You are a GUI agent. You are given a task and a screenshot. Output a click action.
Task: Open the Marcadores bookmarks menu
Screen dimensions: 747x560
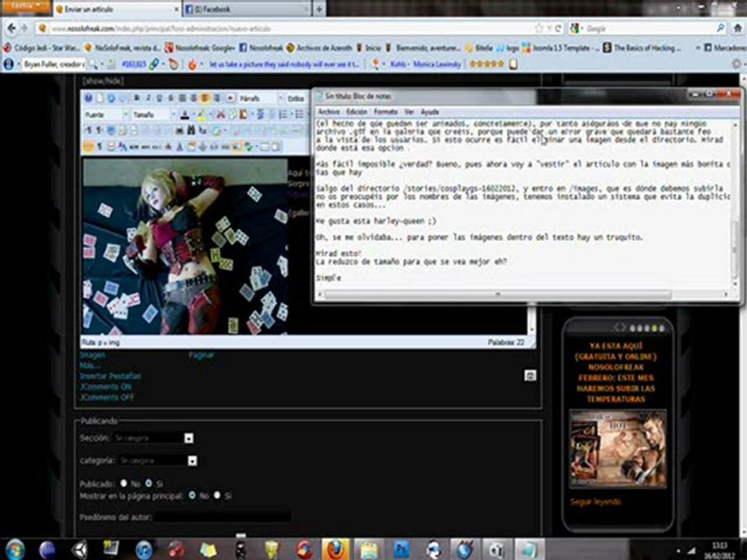(x=724, y=47)
